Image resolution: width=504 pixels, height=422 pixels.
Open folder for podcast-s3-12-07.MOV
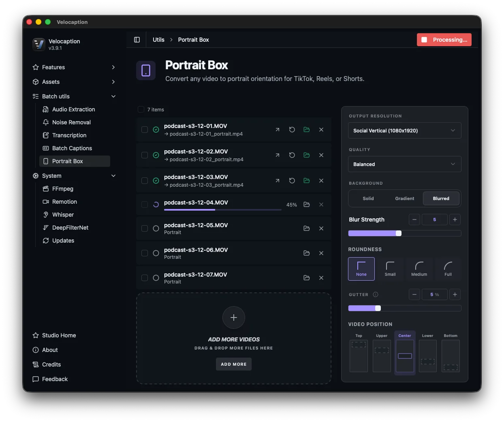(307, 278)
